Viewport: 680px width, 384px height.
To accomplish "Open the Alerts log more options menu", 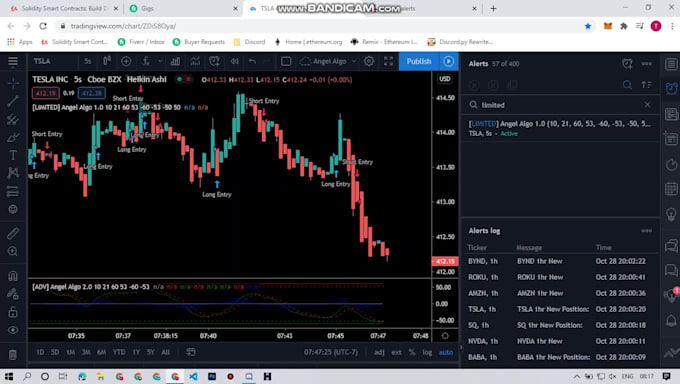I will 647,231.
